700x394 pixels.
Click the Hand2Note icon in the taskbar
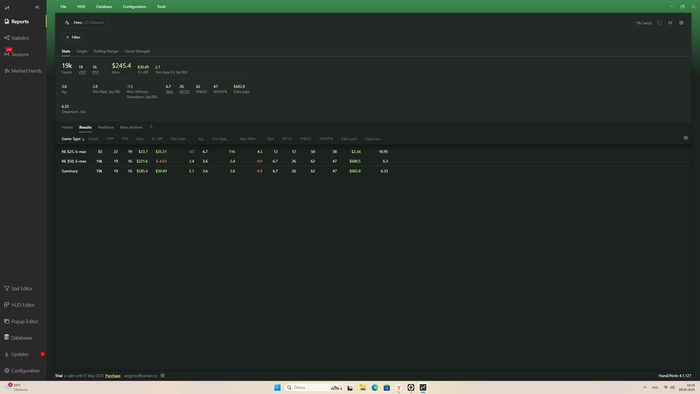tap(423, 387)
